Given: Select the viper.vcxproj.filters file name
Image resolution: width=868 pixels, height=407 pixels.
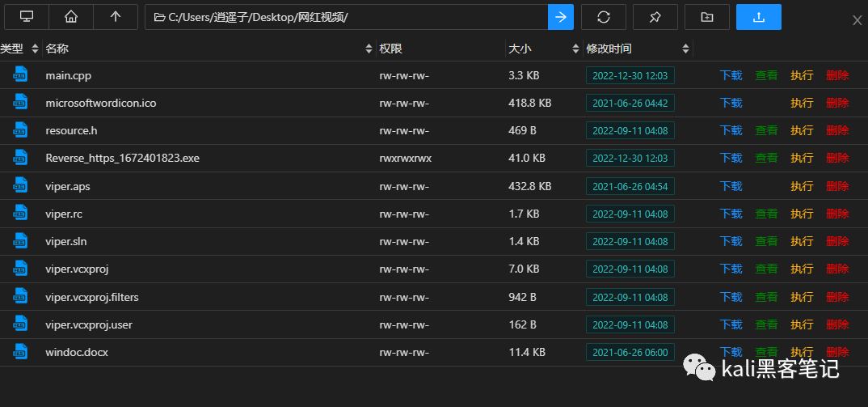Looking at the screenshot, I should tap(92, 297).
